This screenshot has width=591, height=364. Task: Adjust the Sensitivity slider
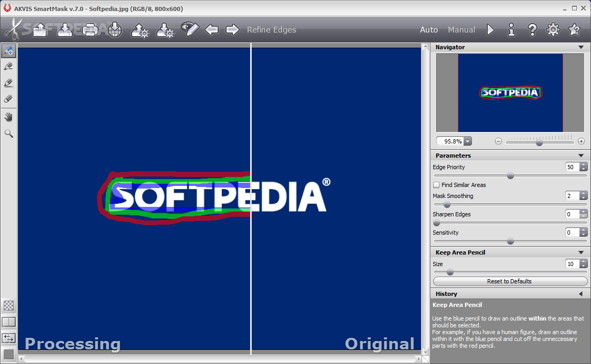click(510, 241)
